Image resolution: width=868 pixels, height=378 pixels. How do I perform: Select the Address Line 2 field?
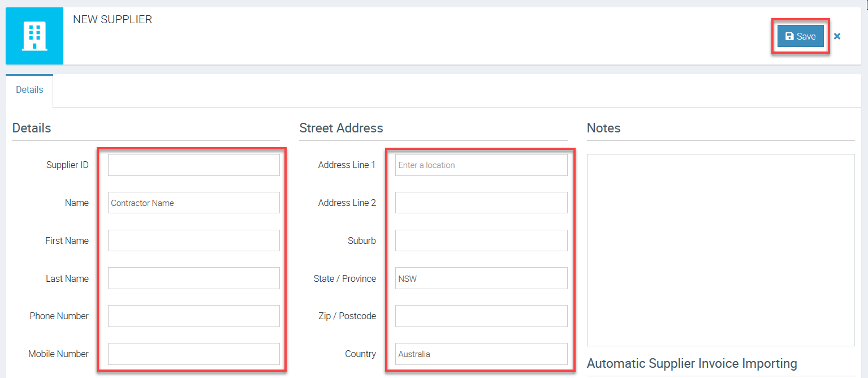pyautogui.click(x=481, y=203)
